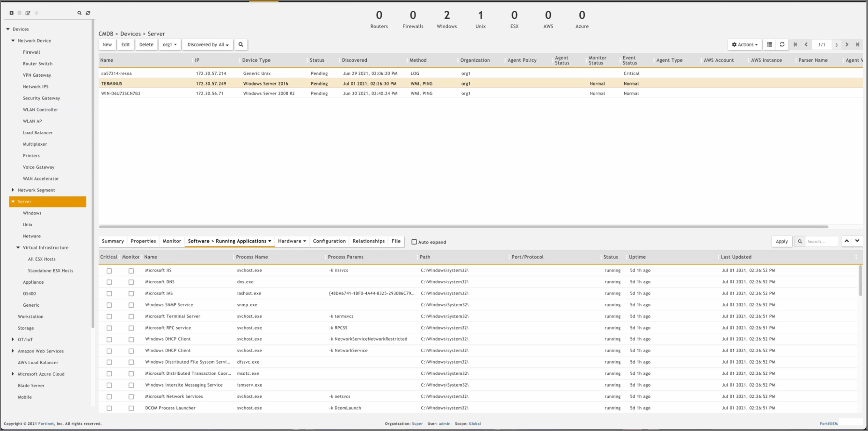This screenshot has height=431, width=868.
Task: Expand the Network Segment tree node
Action: tap(13, 190)
